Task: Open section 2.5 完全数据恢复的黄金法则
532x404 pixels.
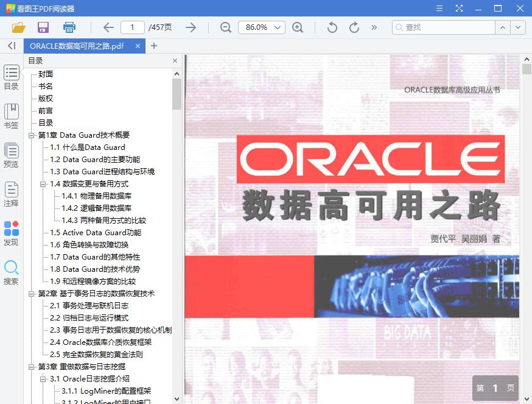Action: (x=96, y=355)
